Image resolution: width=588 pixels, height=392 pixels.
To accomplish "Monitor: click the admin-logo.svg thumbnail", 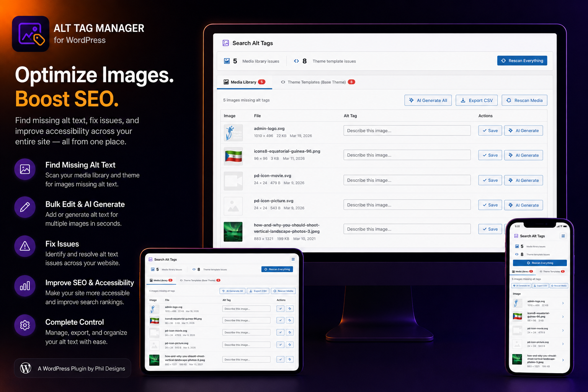I will (233, 133).
